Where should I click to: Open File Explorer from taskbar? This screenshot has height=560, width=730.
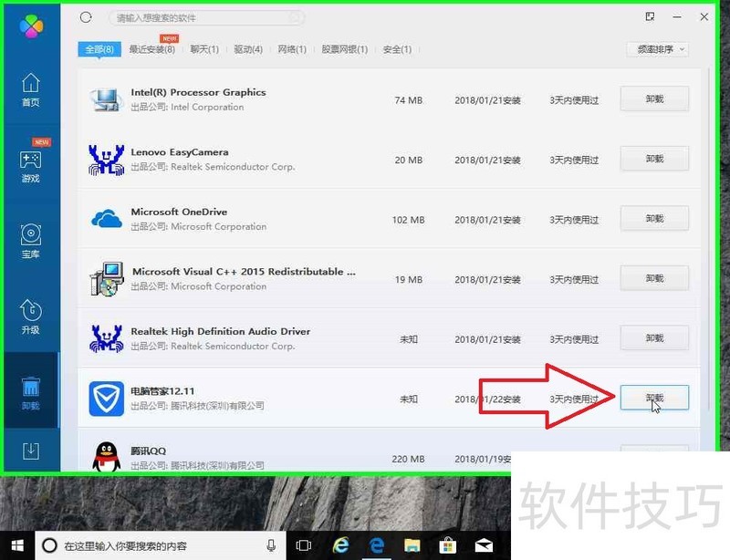click(x=412, y=545)
